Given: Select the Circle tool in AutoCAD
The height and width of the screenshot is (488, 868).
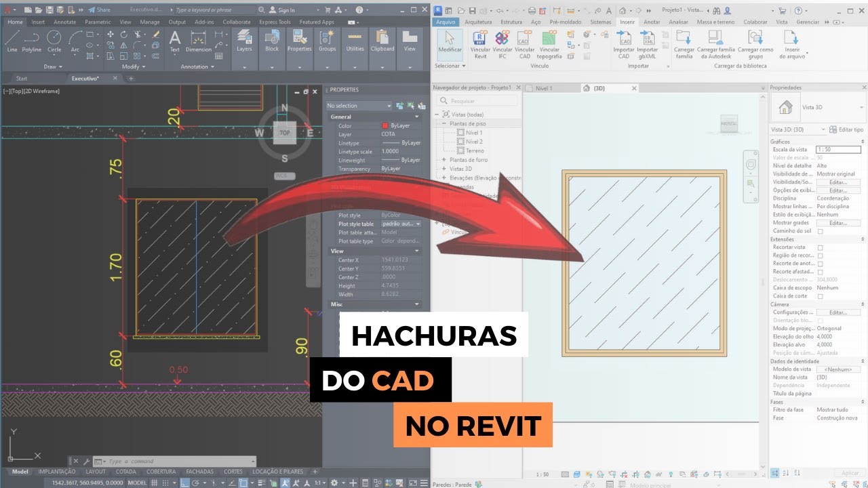Looking at the screenshot, I should [x=54, y=41].
